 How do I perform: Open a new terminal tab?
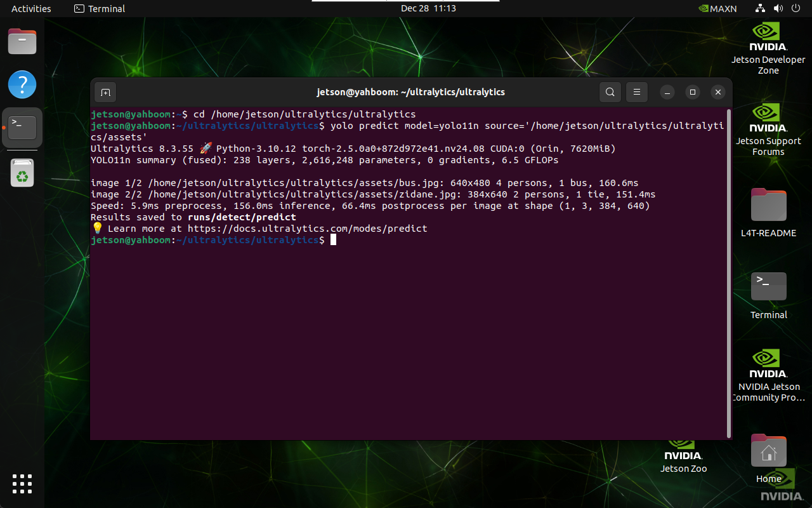[x=105, y=92]
